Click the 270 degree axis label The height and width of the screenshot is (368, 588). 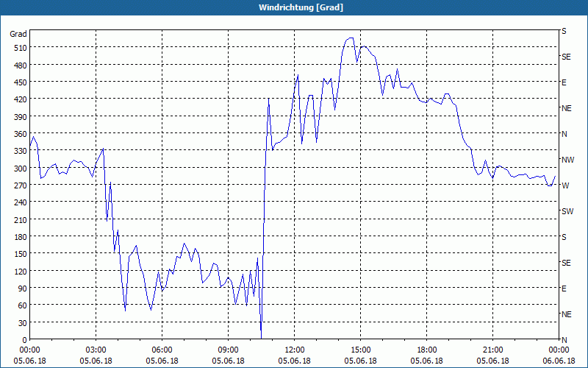(x=21, y=185)
